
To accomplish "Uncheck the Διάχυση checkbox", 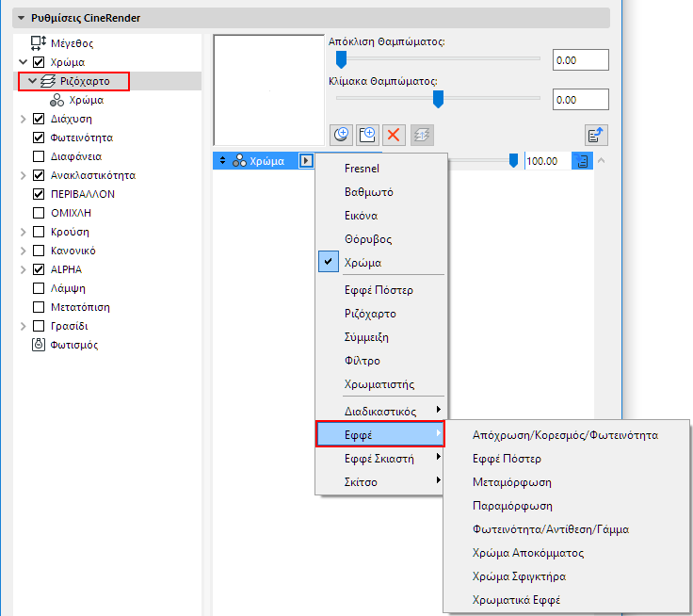I will point(39,119).
